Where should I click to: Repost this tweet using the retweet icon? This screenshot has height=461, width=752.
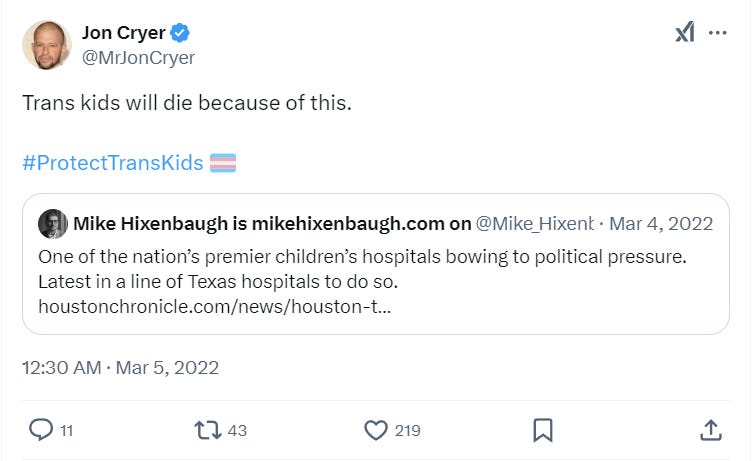[x=208, y=430]
